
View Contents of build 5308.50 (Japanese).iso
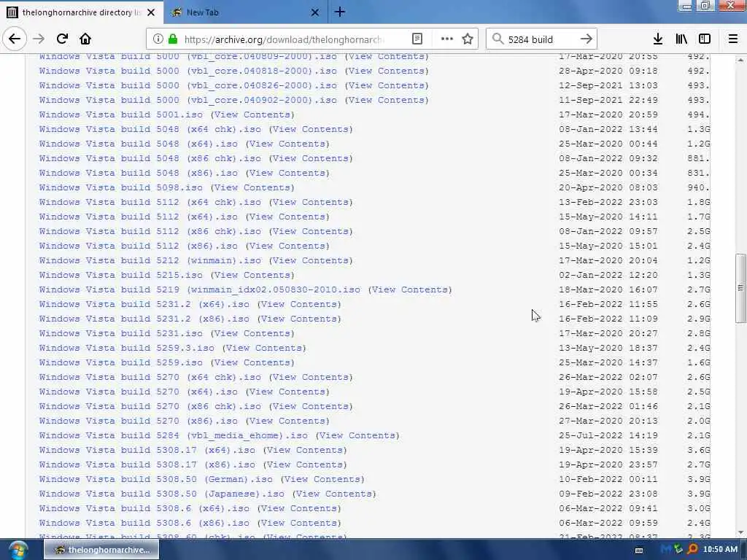point(334,494)
